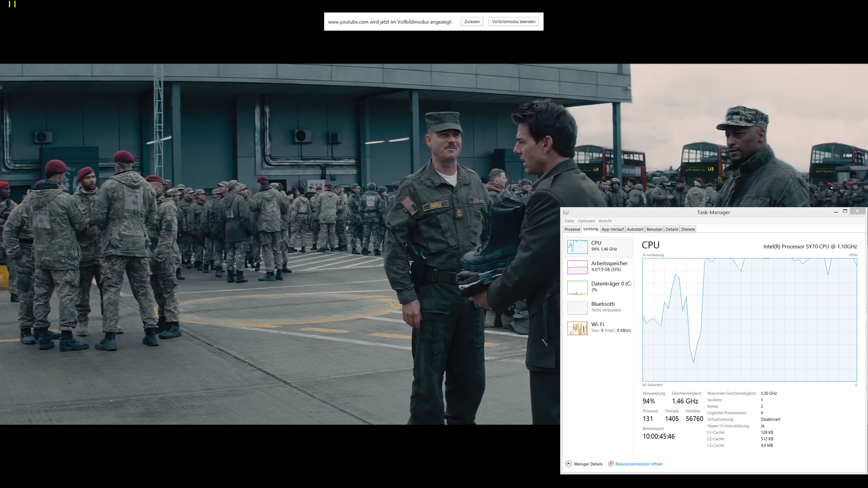This screenshot has height=488, width=868.
Task: Open the Datei menu
Action: pyautogui.click(x=569, y=221)
